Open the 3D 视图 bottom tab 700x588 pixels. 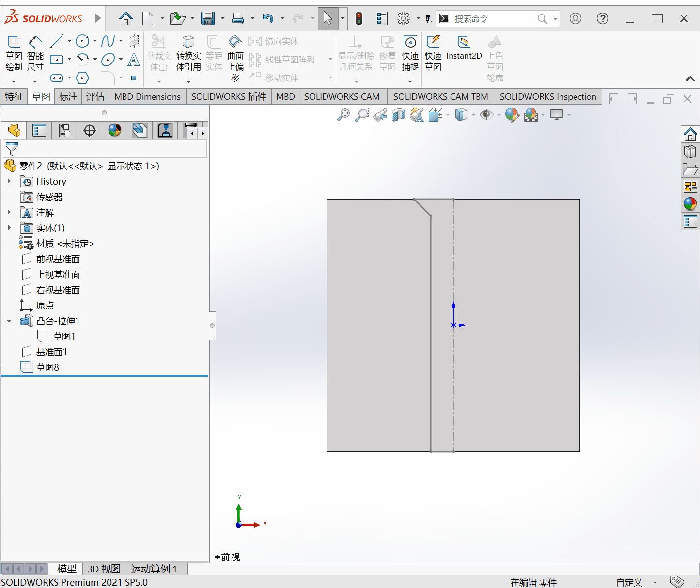[104, 569]
